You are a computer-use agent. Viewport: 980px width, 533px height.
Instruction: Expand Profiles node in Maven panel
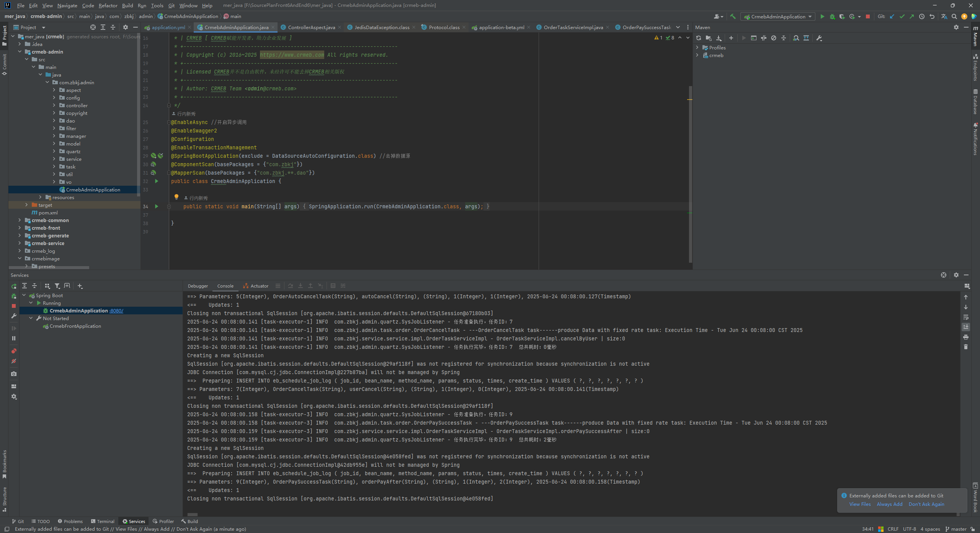(697, 47)
